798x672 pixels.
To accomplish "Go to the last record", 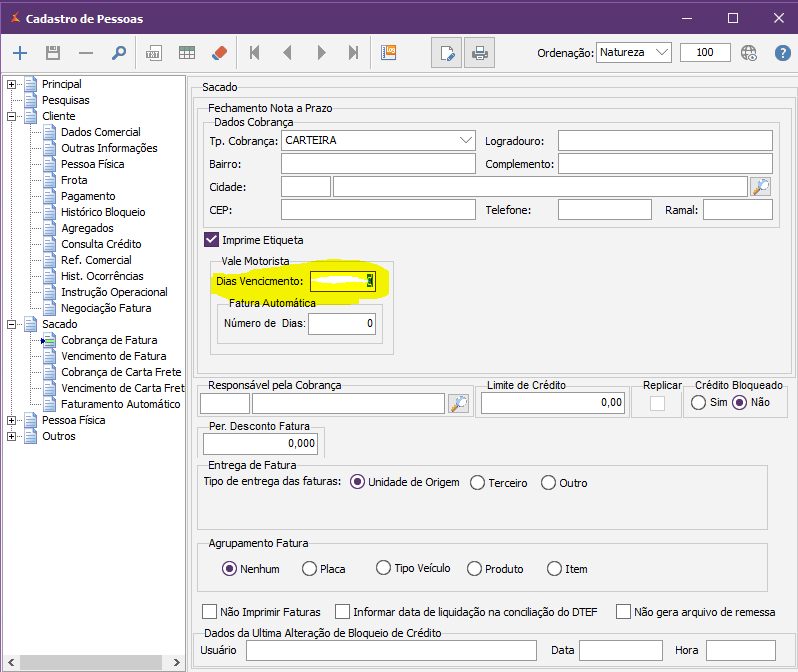I will 353,53.
